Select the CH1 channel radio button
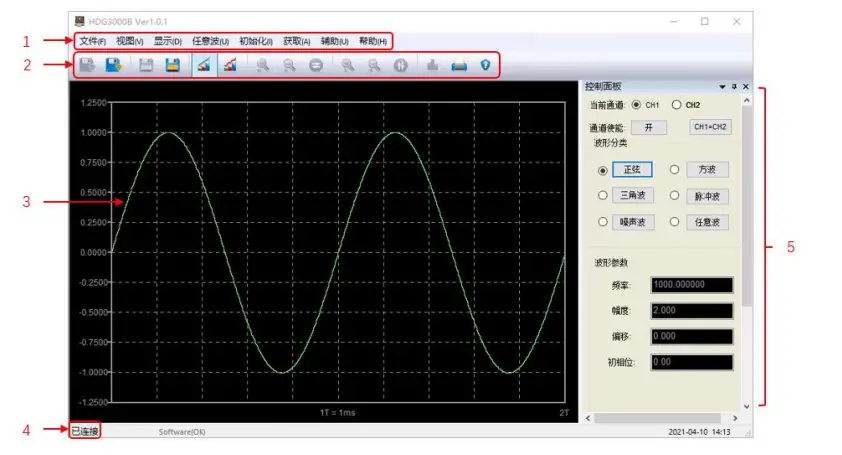The width and height of the screenshot is (842, 455). pyautogui.click(x=636, y=105)
